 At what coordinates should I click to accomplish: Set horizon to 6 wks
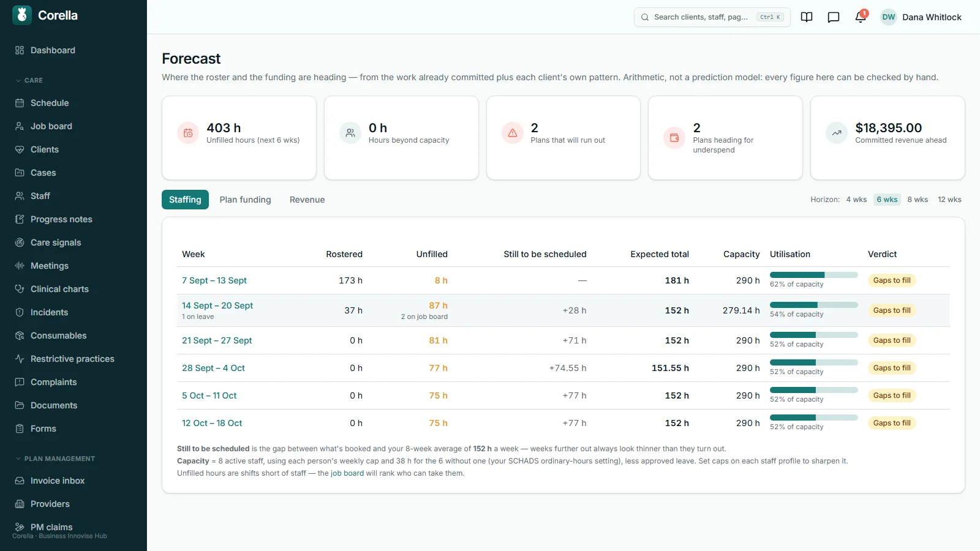point(887,200)
